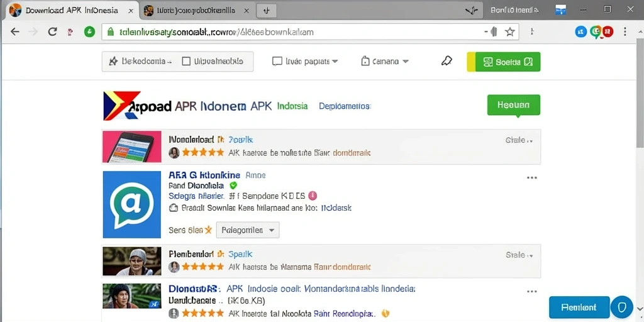Open the Palegorrilen dropdown
Viewport: 644px width, 322px height.
(248, 230)
